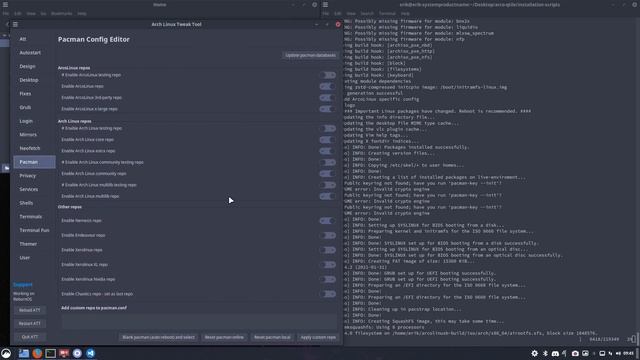Open file manager window hamburger menu icon
Screen dimensions: 640x360
pos(5,5)
